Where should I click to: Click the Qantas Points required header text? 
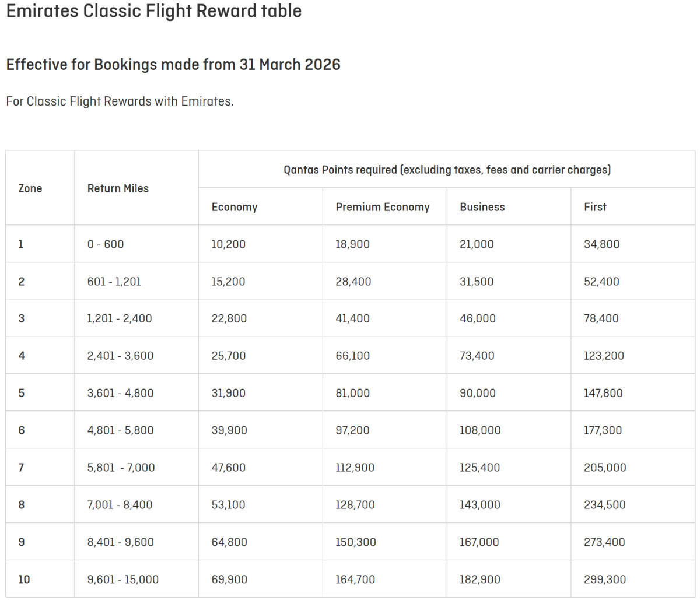(x=447, y=170)
